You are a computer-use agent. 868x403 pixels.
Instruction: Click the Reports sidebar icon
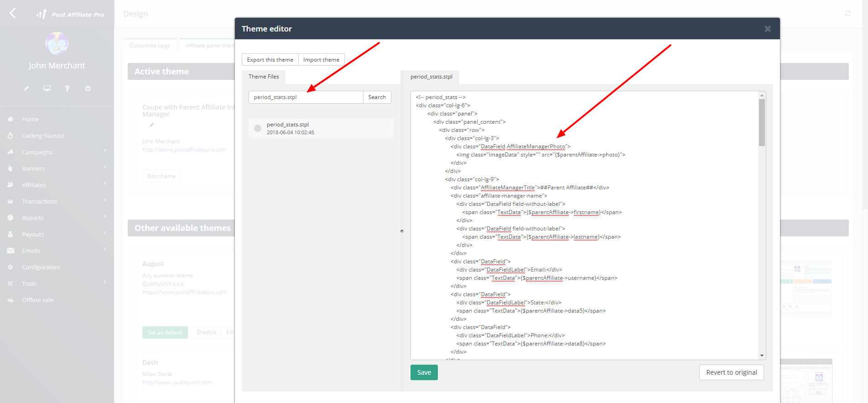(x=10, y=218)
